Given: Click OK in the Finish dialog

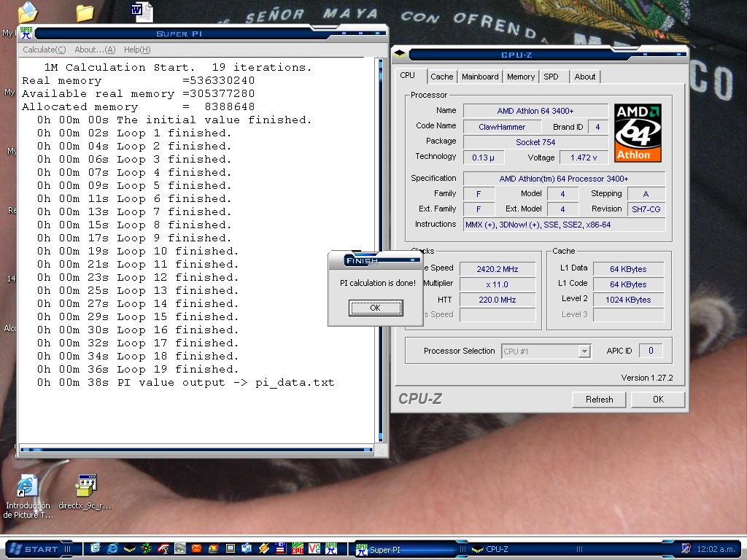Looking at the screenshot, I should [376, 308].
